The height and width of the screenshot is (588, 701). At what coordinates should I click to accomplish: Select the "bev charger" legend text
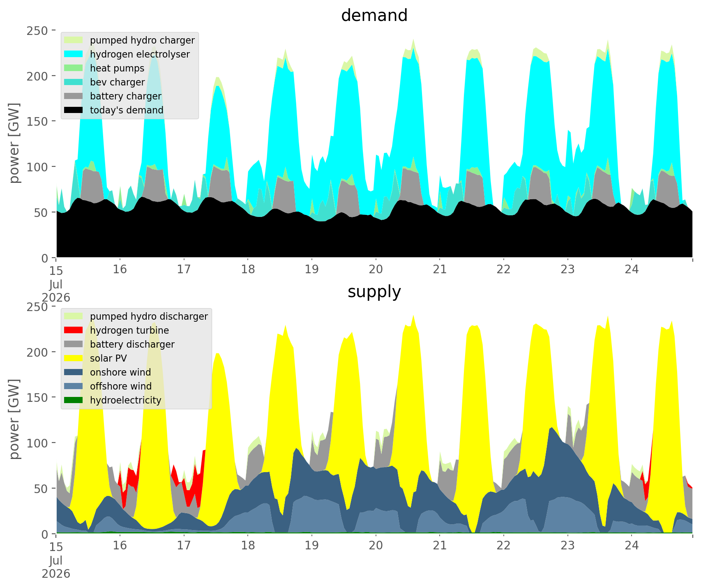[x=118, y=83]
